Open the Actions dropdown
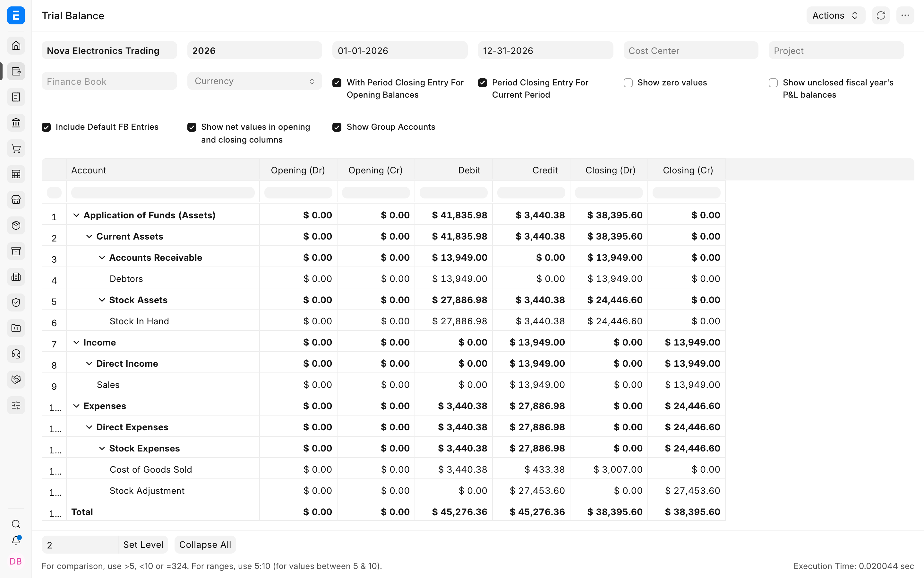 click(835, 15)
